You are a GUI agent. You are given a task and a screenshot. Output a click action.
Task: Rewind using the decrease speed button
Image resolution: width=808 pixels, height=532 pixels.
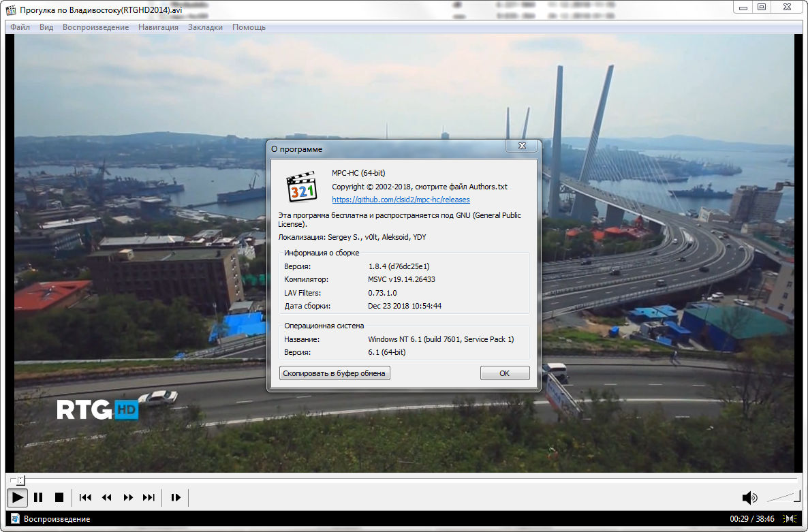tap(106, 498)
